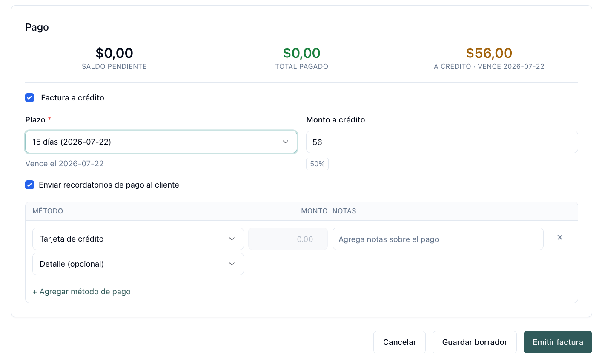Click the Cancelar button
602x364 pixels.
(399, 342)
